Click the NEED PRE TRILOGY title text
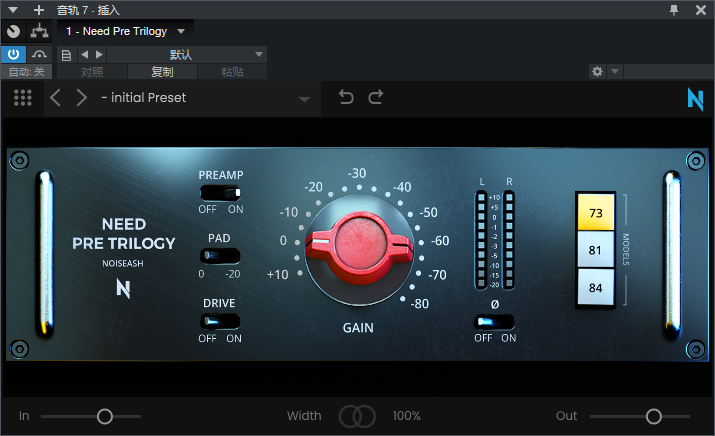 (124, 234)
